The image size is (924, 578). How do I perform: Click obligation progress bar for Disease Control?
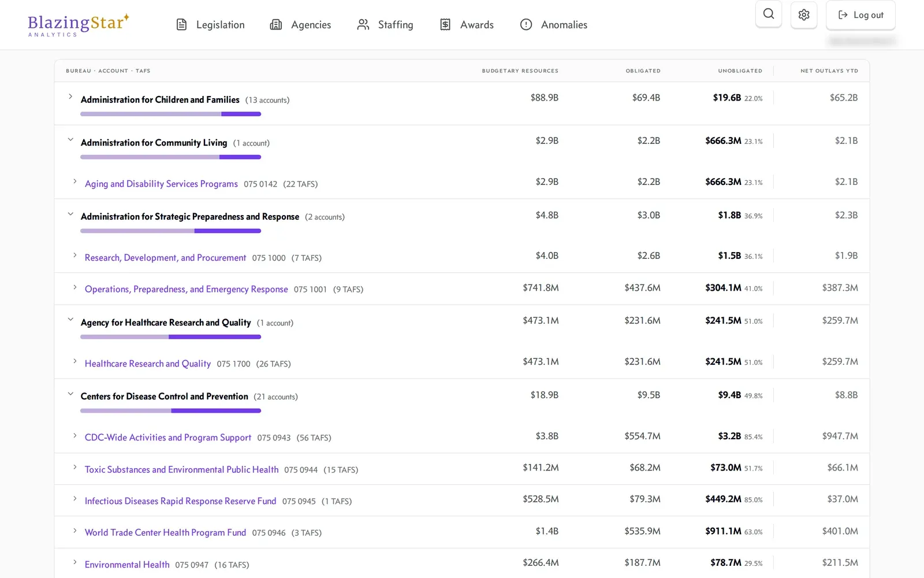[x=170, y=411]
